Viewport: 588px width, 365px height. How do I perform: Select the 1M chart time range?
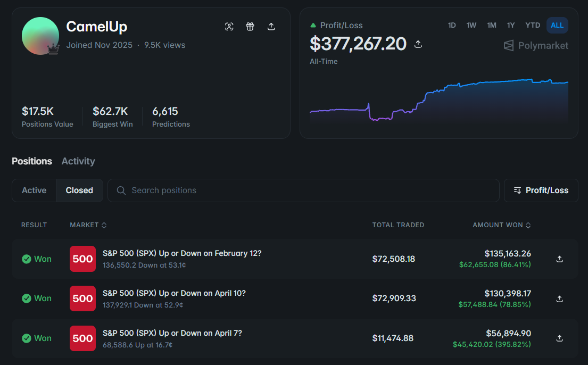(492, 26)
